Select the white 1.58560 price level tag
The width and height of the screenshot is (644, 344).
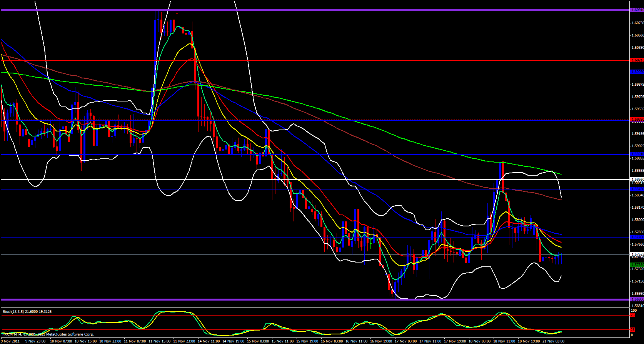tap(637, 179)
